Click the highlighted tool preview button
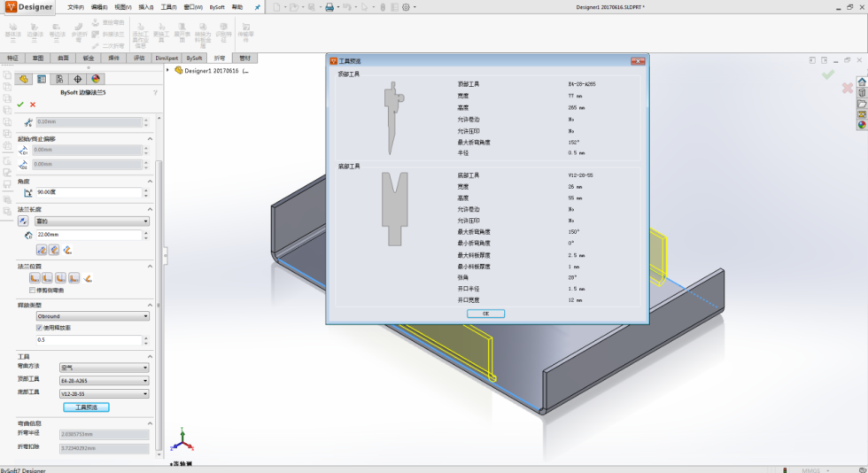Viewport: 868px width, 473px height. pos(86,407)
